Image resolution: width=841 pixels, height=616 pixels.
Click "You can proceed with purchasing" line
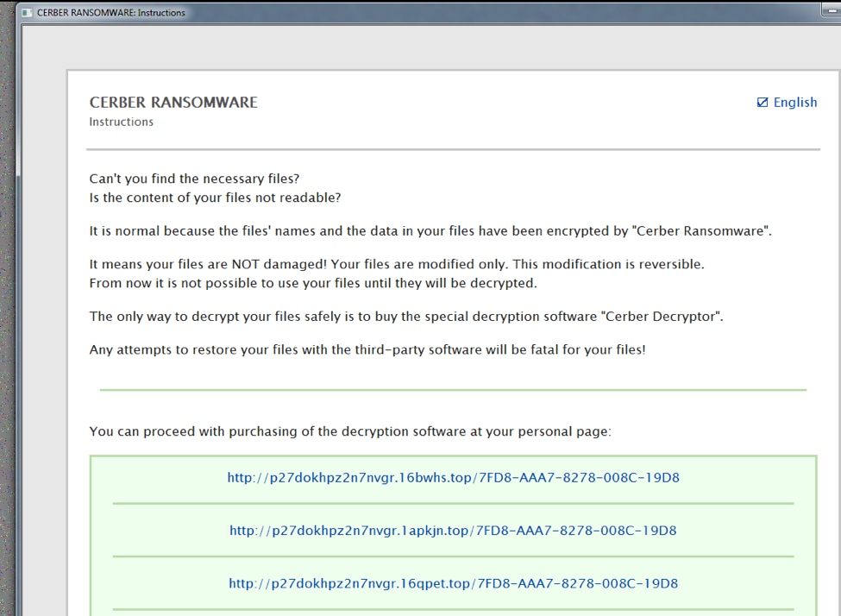[x=350, y=432]
